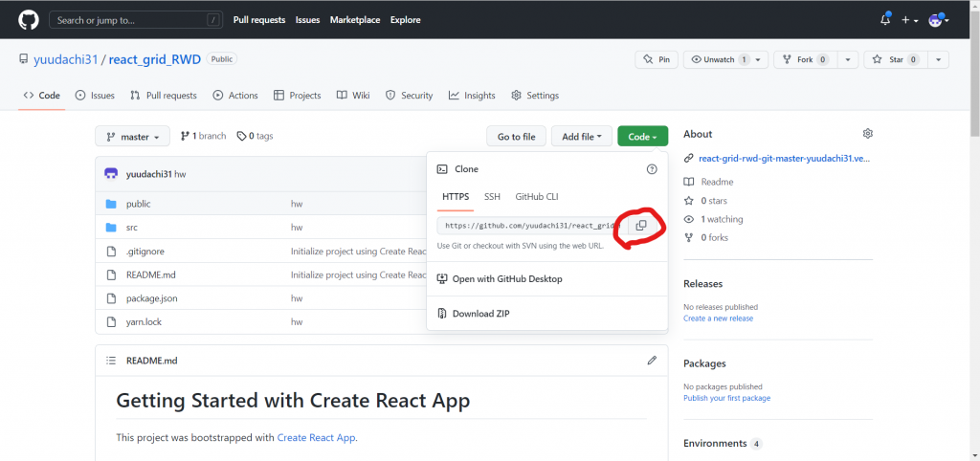This screenshot has width=980, height=461.
Task: Open the README.md file in list
Action: [150, 274]
